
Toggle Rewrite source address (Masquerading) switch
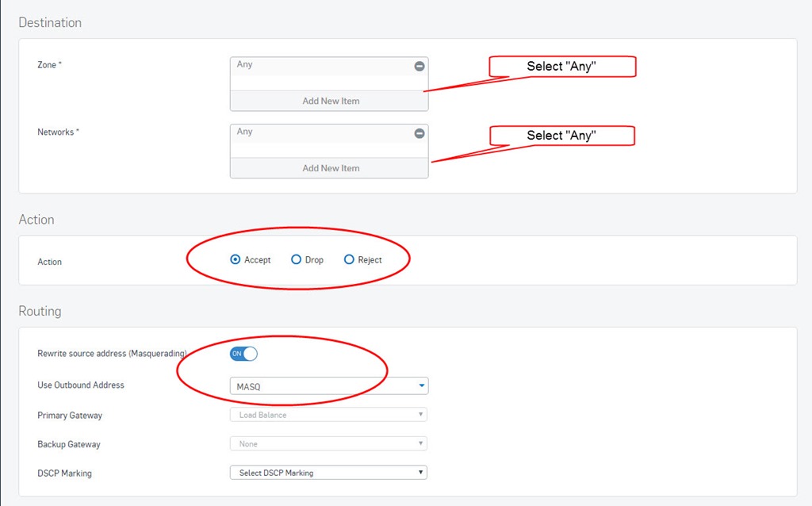pyautogui.click(x=243, y=354)
